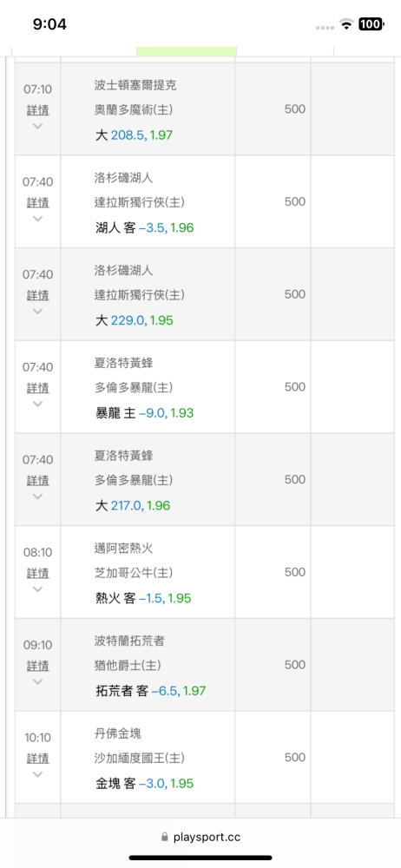The height and width of the screenshot is (868, 401).
Task: Expand chevron under 07:10 Celtics game details
Action: [x=37, y=126]
